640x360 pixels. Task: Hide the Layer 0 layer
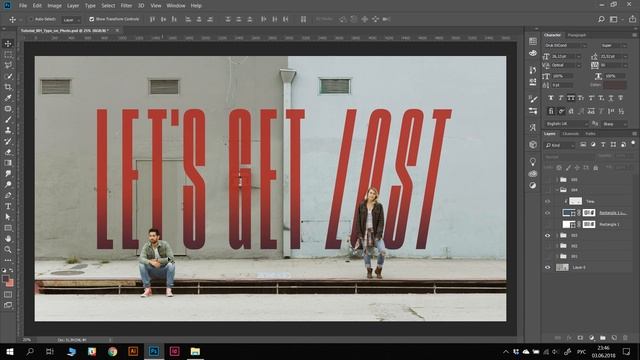548,268
